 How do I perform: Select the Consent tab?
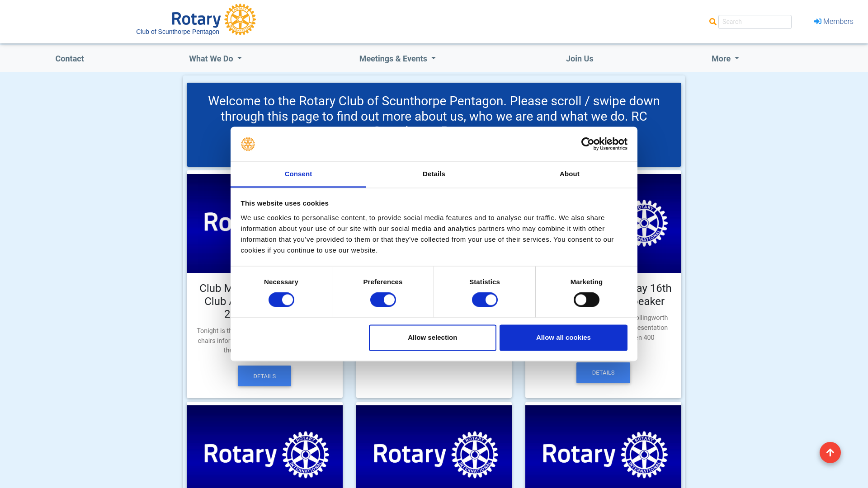click(298, 174)
